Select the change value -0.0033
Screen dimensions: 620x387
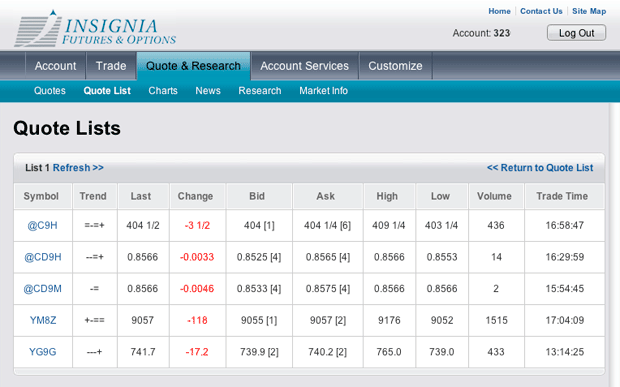(x=197, y=257)
